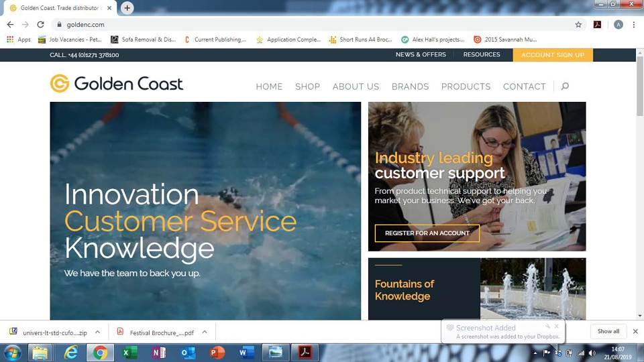Screen dimensions: 644x362
Task: Click REGISTER FOR AN ACCOUNT button
Action: tap(427, 233)
